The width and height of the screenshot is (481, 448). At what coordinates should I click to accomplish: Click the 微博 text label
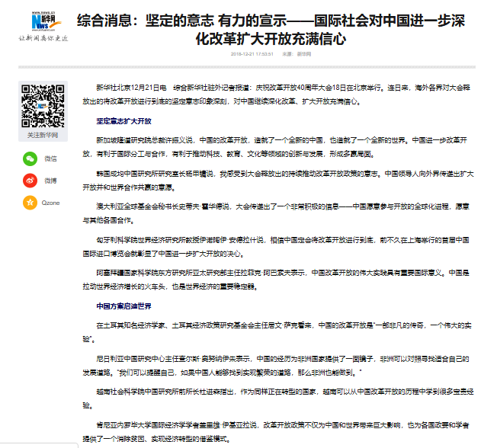coord(50,181)
